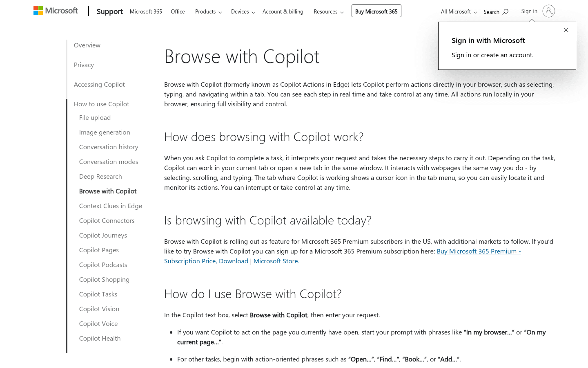Open File upload sidebar link

(x=95, y=117)
